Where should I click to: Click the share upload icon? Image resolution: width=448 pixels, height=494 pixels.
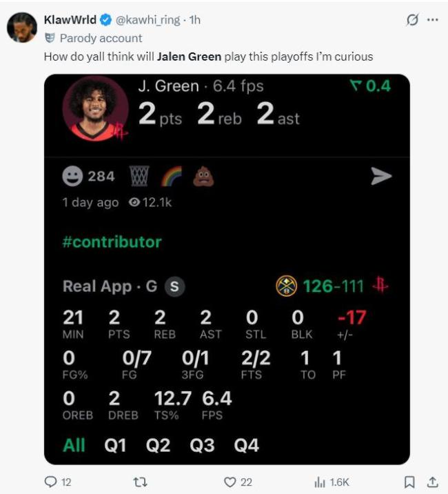(x=433, y=482)
